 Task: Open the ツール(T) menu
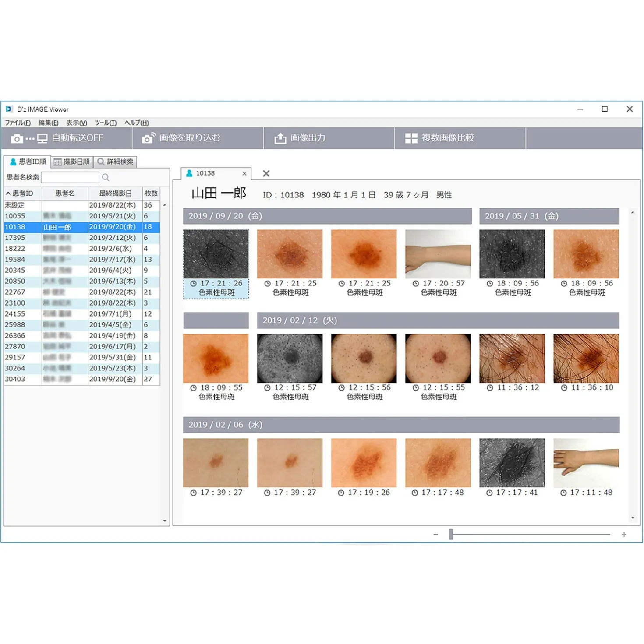coord(106,123)
